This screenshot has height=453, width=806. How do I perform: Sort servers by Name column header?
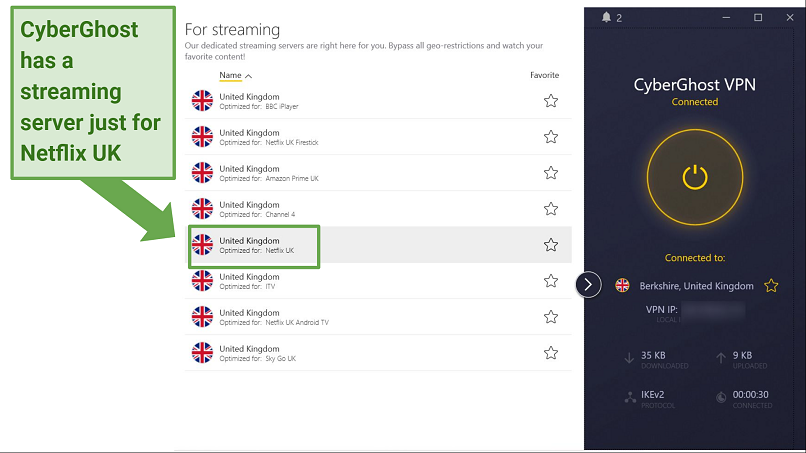(235, 75)
